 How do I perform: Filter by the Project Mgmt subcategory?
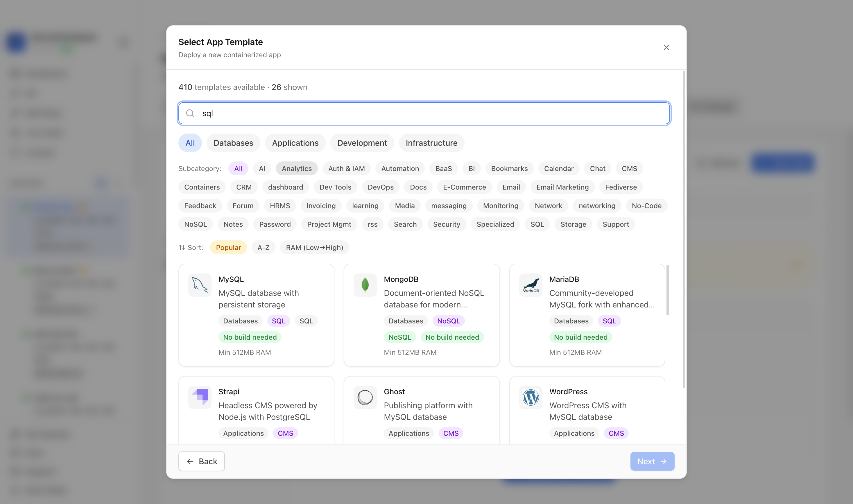[329, 224]
